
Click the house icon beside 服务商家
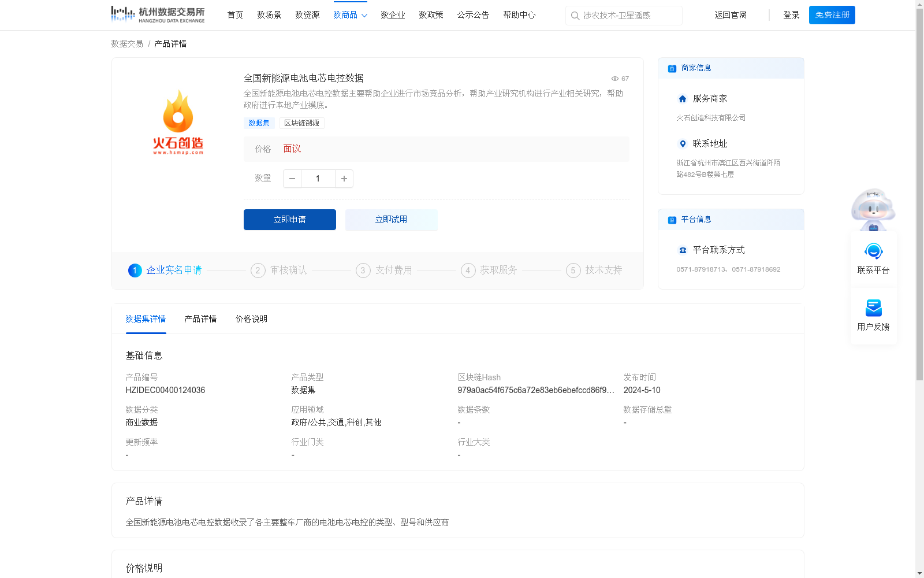point(683,99)
